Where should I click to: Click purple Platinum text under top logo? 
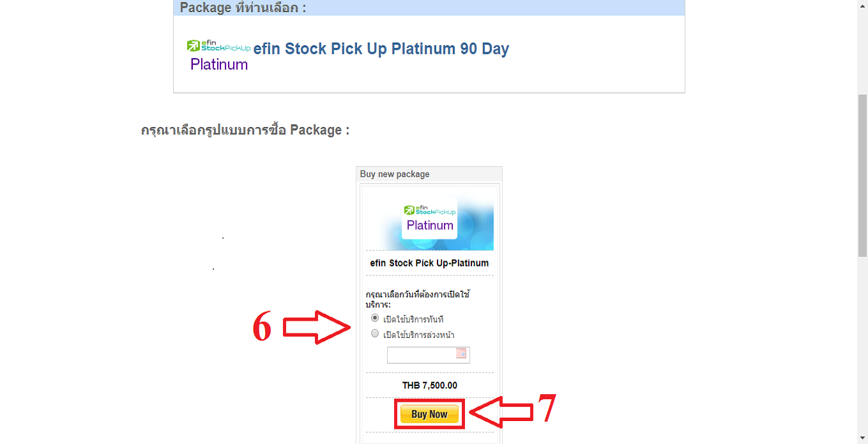[x=219, y=65]
